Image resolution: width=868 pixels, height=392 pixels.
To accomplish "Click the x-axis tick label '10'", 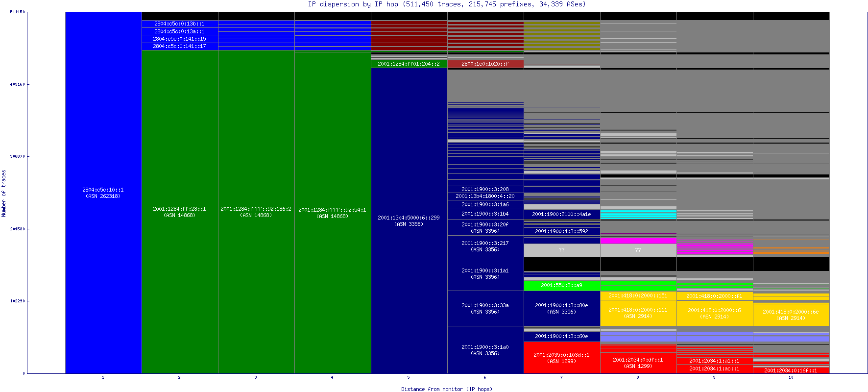I will (791, 377).
